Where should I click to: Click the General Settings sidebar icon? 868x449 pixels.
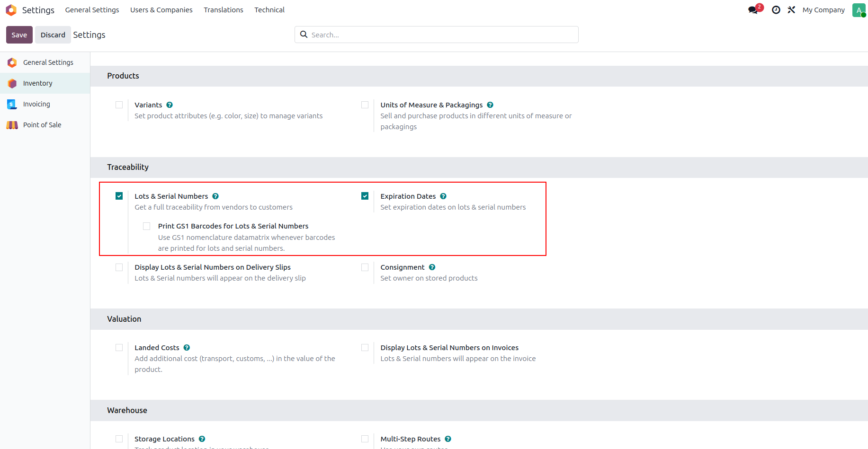(12, 62)
